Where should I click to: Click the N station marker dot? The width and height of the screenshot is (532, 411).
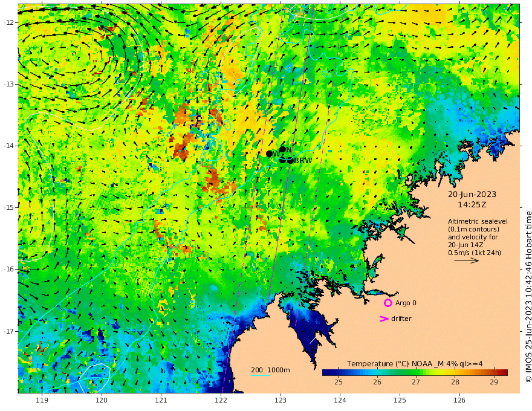click(282, 149)
